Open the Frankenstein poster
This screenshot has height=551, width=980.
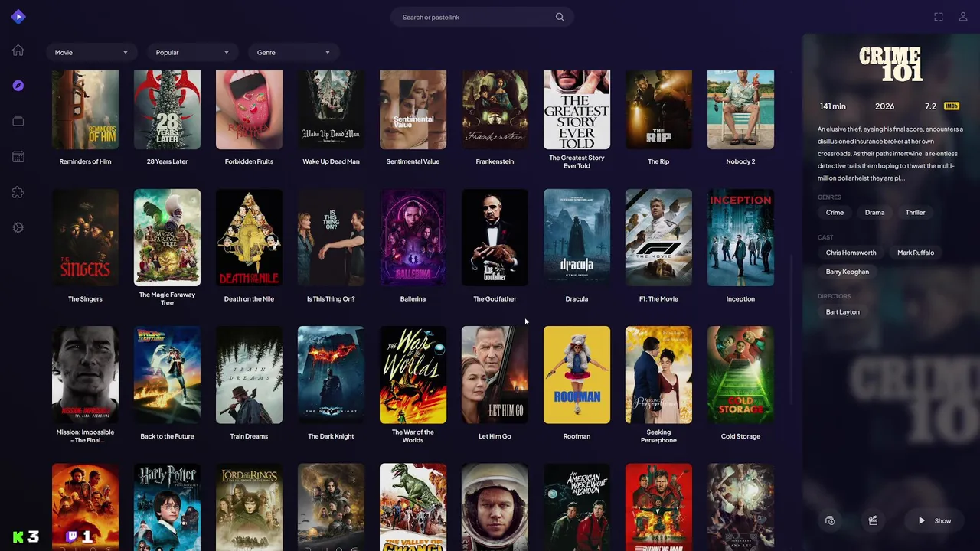tap(495, 109)
